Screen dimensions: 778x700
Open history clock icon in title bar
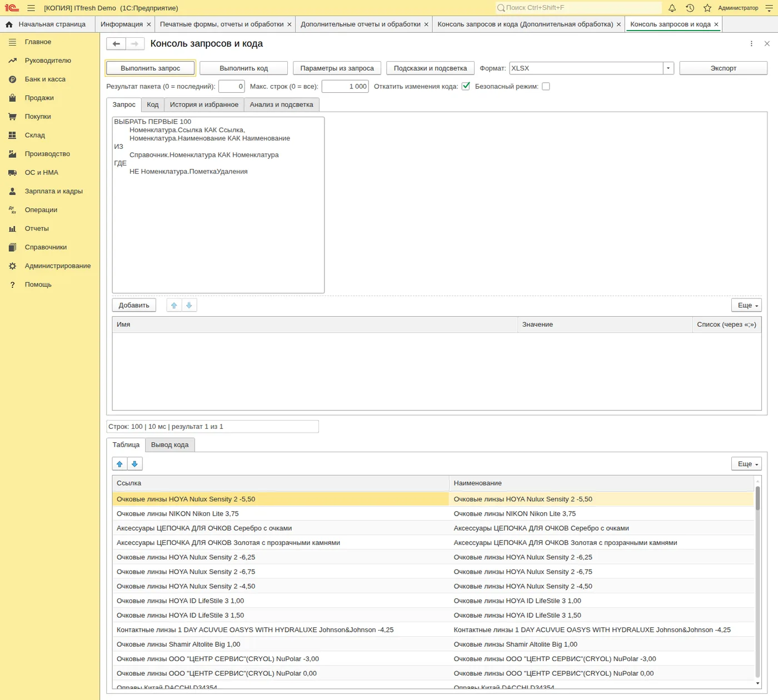coord(690,8)
